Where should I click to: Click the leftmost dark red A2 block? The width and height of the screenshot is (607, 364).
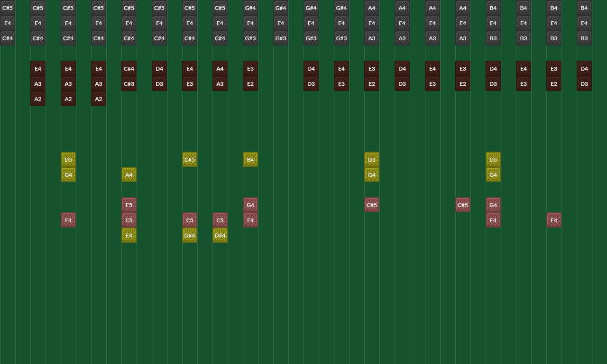[38, 99]
